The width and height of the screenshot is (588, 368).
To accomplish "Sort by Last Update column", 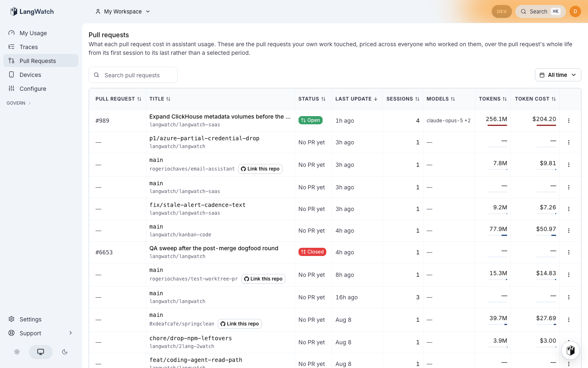I will 356,99.
